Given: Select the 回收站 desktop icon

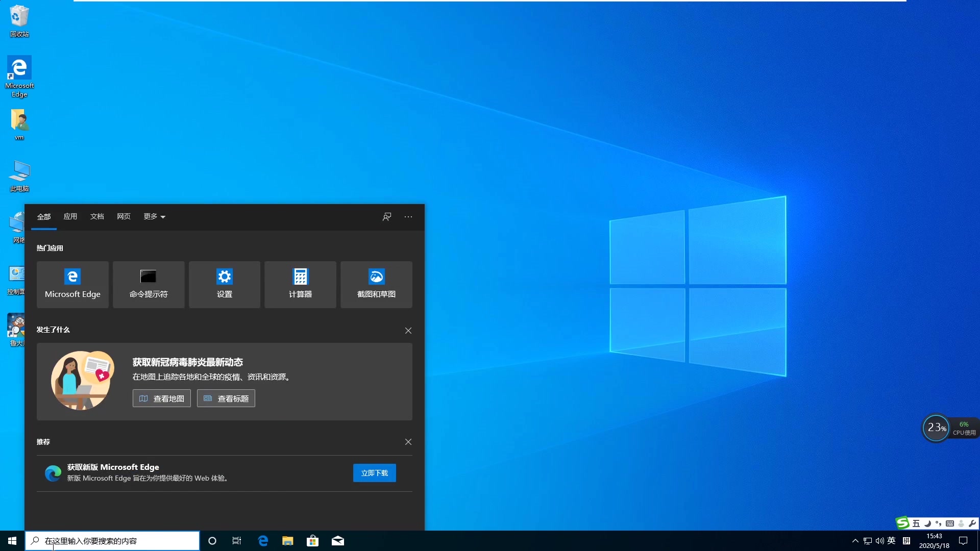Looking at the screenshot, I should pos(19,21).
